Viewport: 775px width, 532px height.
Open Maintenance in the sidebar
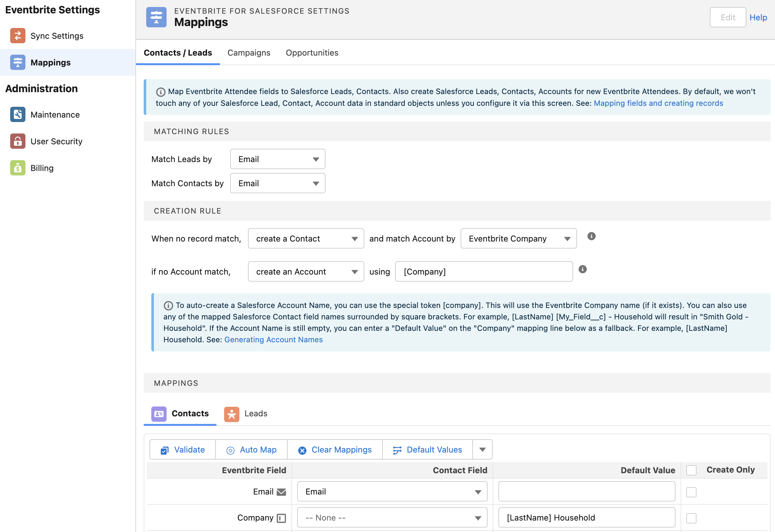coord(68,114)
